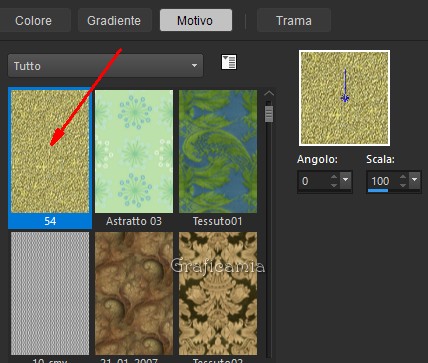Open the Gradiente tab

click(x=114, y=21)
